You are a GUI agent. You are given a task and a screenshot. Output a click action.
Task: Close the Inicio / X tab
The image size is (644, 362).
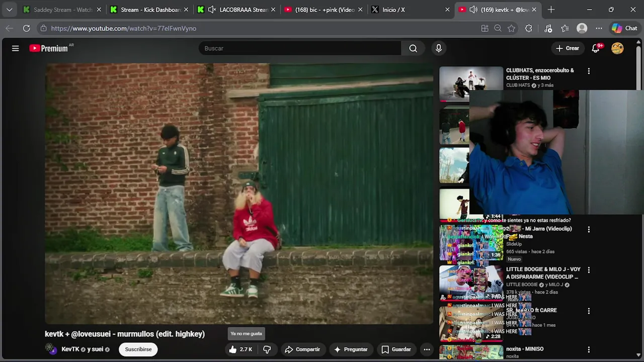click(x=447, y=10)
